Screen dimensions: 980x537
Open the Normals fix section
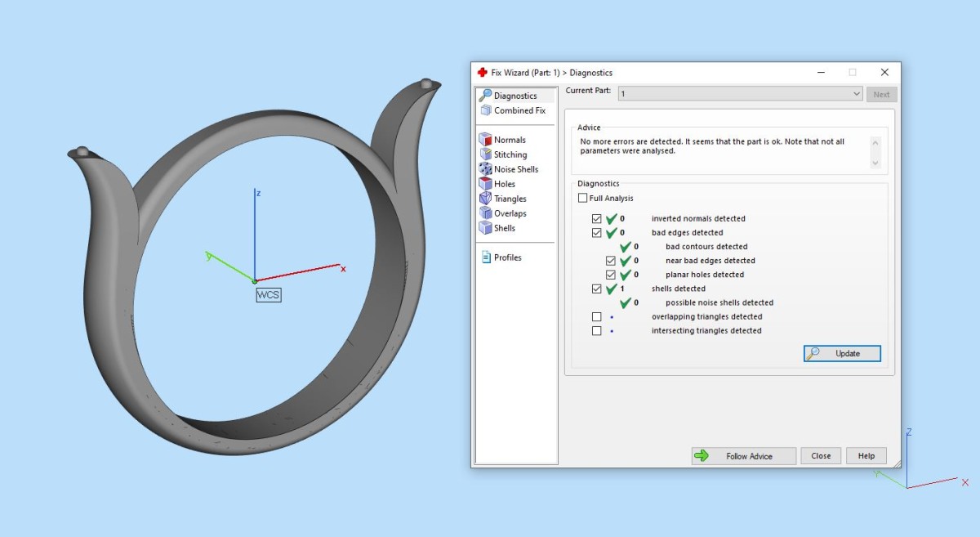[x=509, y=140]
